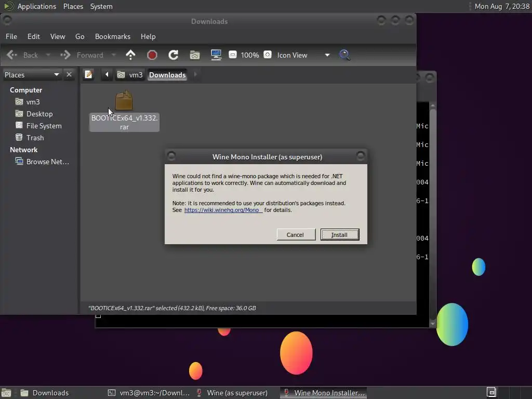Click the Wine Mono Installer title bar

coord(267,157)
